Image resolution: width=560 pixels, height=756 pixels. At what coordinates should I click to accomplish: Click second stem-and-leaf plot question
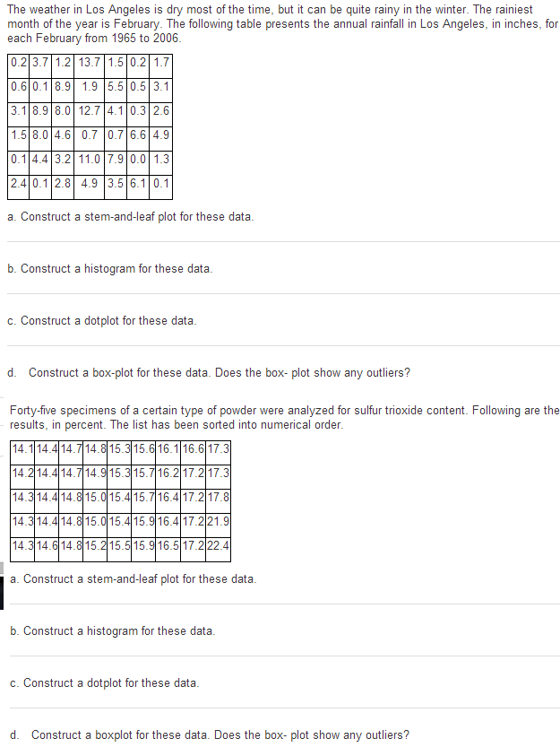click(x=134, y=578)
